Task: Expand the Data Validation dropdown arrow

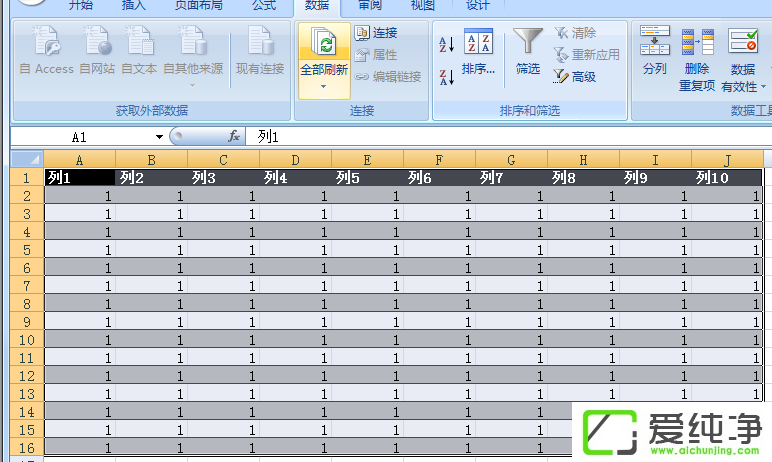Action: (763, 87)
